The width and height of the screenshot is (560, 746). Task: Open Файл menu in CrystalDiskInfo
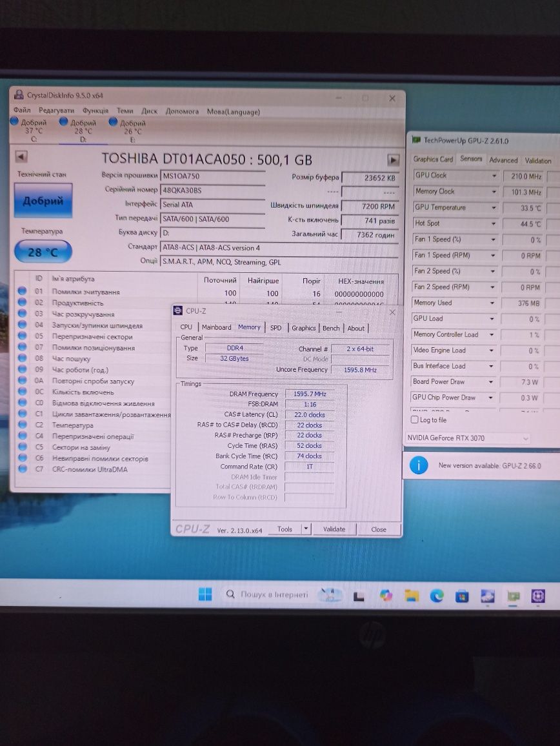pyautogui.click(x=23, y=110)
